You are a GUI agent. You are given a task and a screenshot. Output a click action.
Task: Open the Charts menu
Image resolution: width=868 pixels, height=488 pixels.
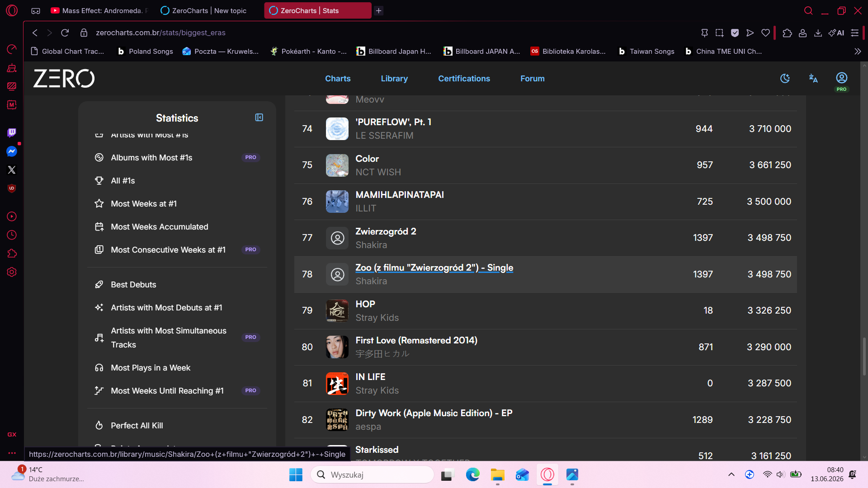point(338,79)
